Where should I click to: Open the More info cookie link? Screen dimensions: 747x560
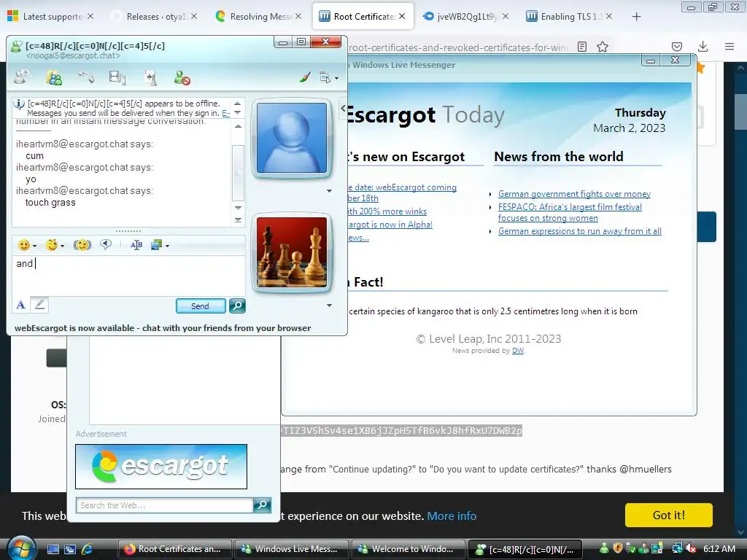pos(452,516)
